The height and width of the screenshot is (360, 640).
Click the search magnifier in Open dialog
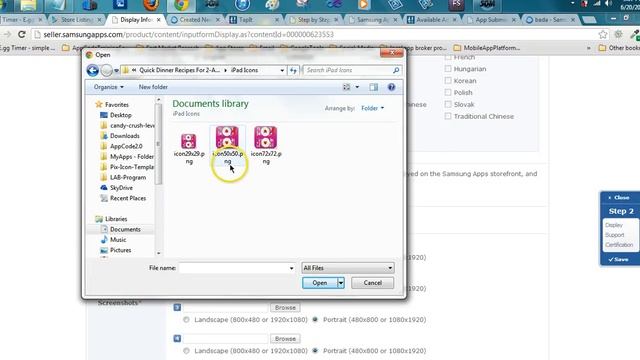(396, 70)
